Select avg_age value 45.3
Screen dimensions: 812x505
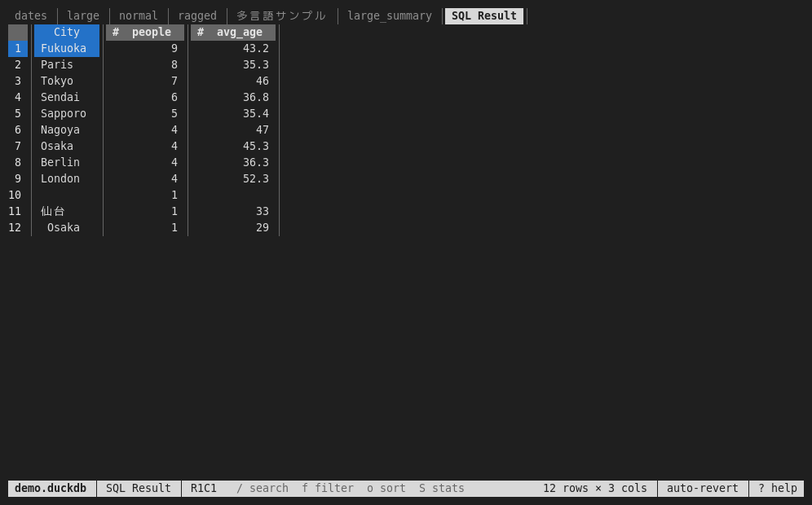point(233,146)
